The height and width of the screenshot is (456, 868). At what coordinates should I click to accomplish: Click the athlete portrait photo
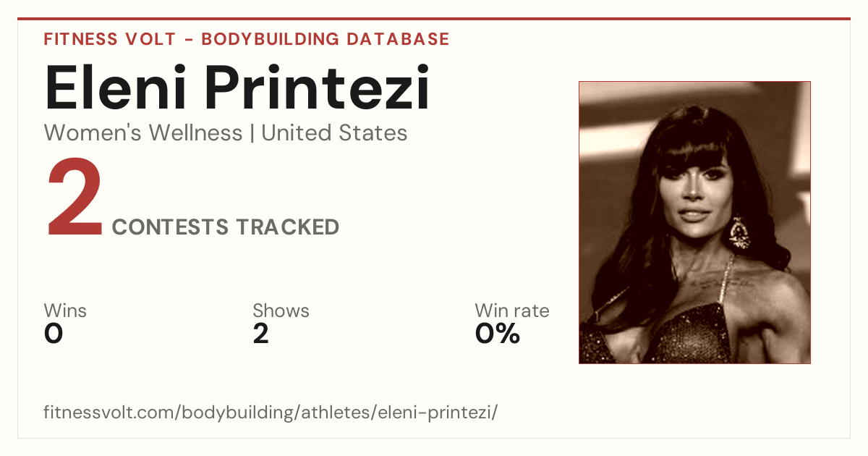click(694, 222)
